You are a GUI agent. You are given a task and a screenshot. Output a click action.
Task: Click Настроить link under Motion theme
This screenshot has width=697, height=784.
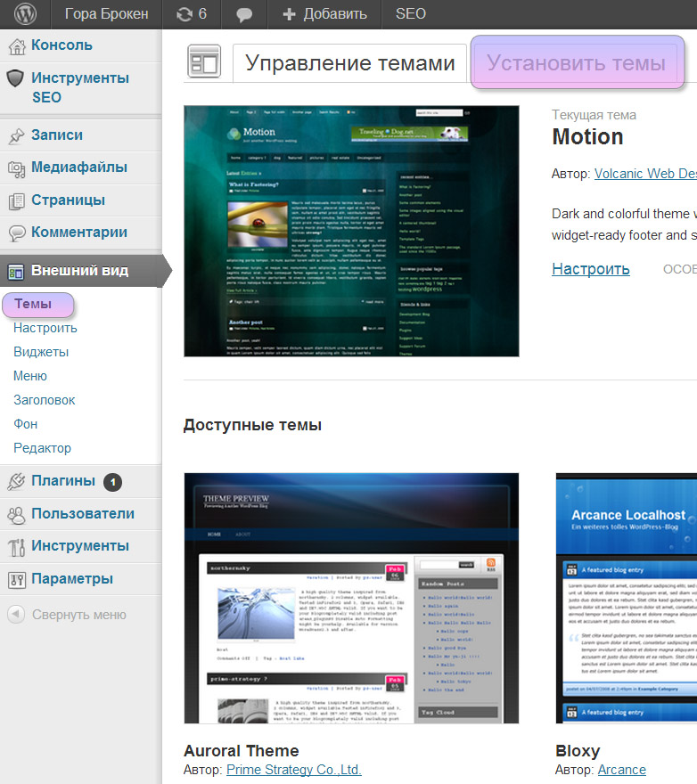point(590,269)
